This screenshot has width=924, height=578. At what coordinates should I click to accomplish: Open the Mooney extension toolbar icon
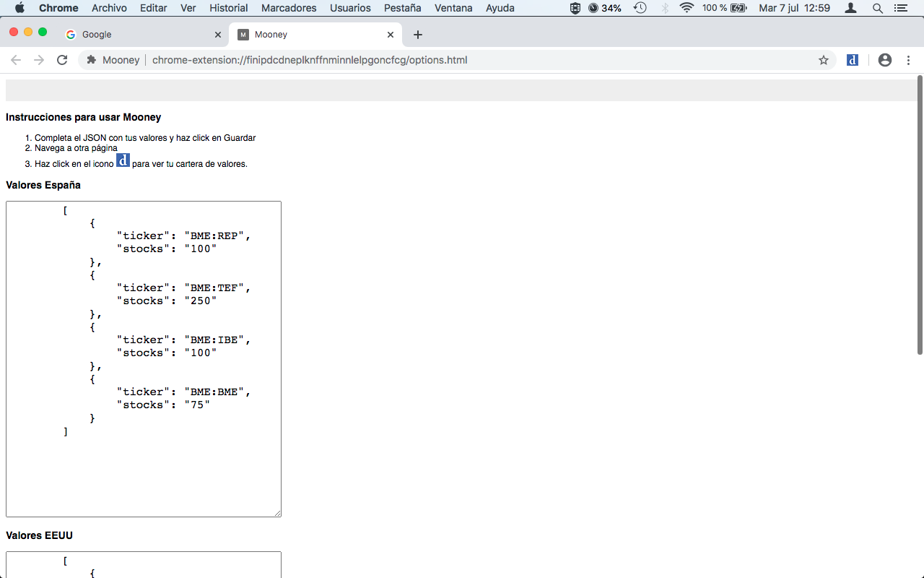[853, 60]
